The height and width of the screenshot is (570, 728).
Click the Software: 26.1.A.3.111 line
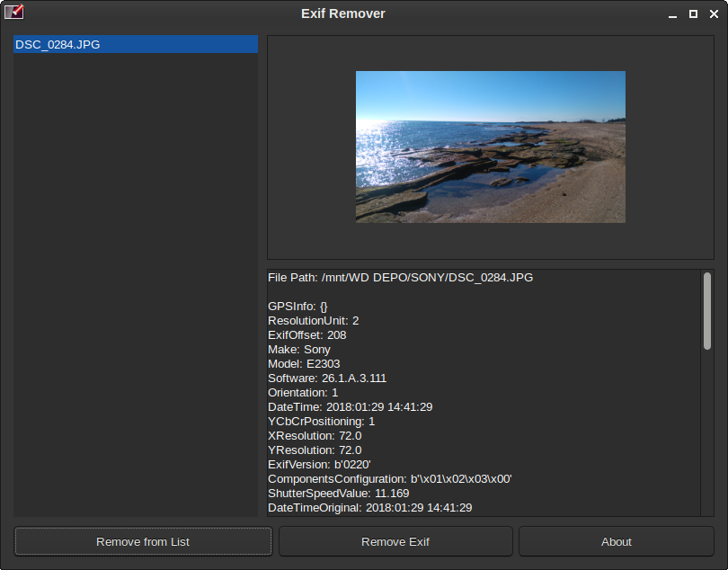point(327,379)
